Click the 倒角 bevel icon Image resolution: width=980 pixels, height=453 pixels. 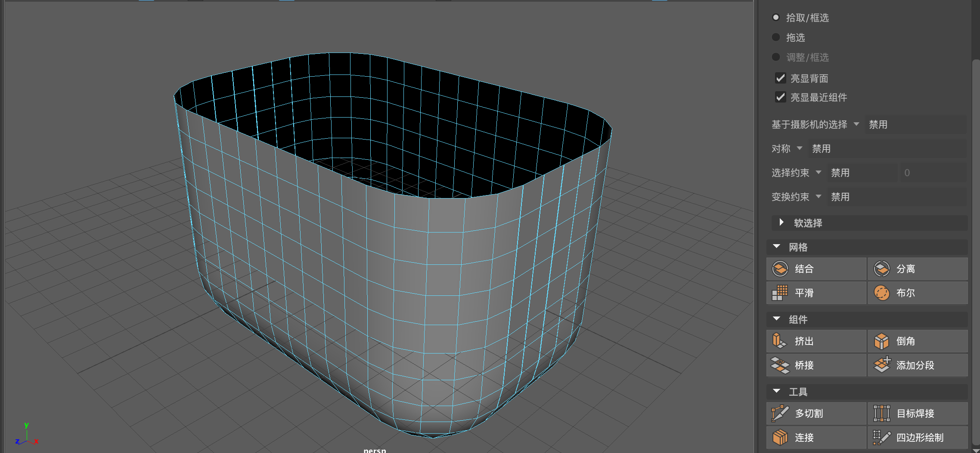tap(881, 341)
